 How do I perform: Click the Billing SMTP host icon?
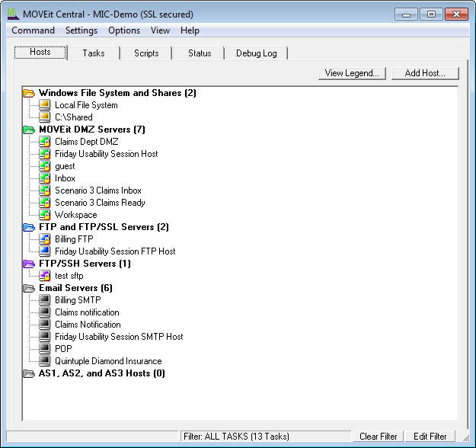click(45, 300)
